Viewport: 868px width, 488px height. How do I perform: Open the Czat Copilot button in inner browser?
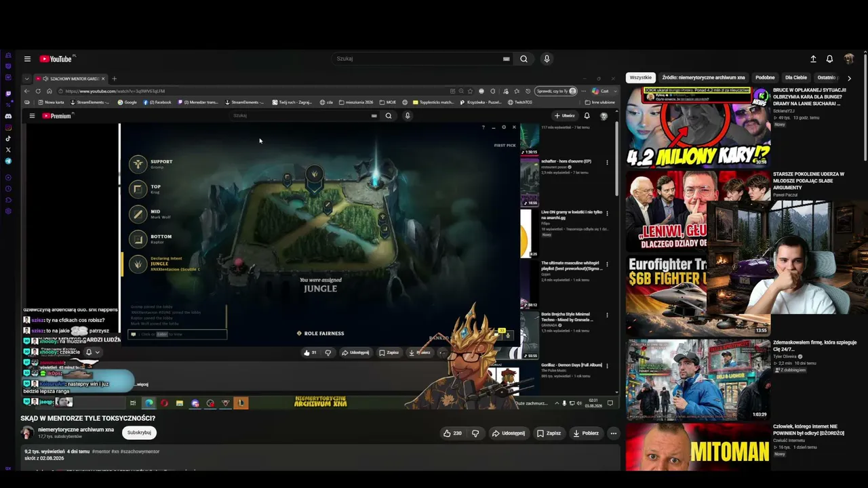pos(600,91)
